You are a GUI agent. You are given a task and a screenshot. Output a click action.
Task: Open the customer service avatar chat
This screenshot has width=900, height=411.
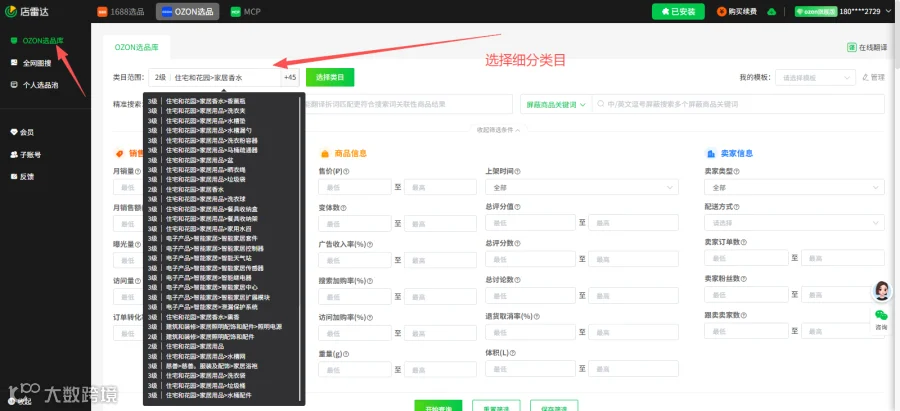point(881,291)
